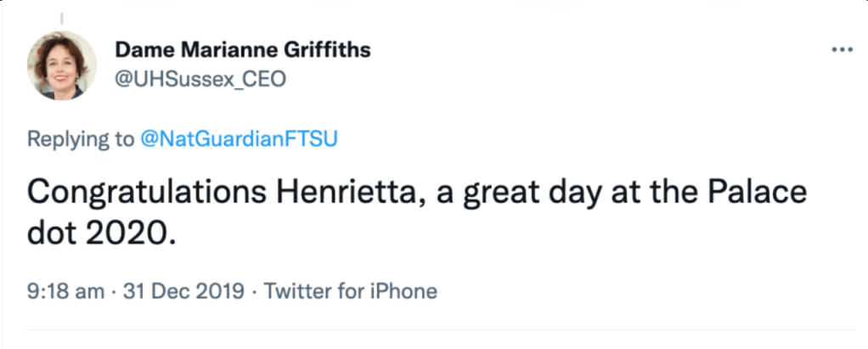868x349 pixels.
Task: Click the word "Palace" in the tweet
Action: point(757,193)
